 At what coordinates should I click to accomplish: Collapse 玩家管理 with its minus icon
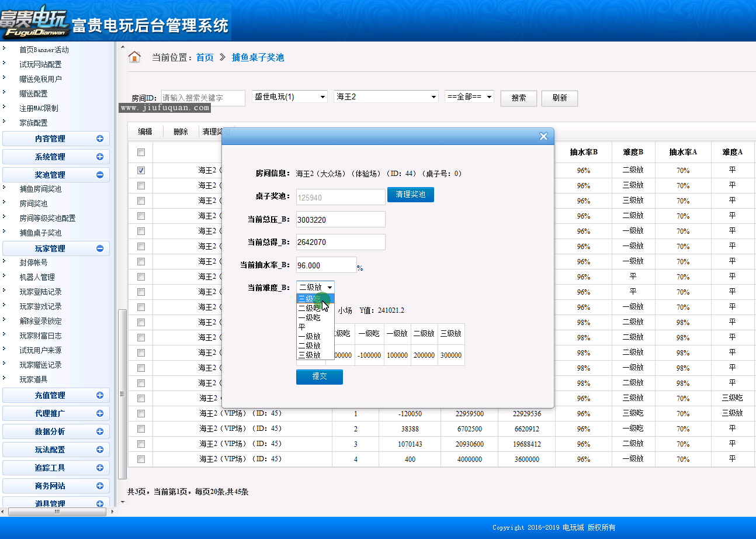pyautogui.click(x=100, y=248)
